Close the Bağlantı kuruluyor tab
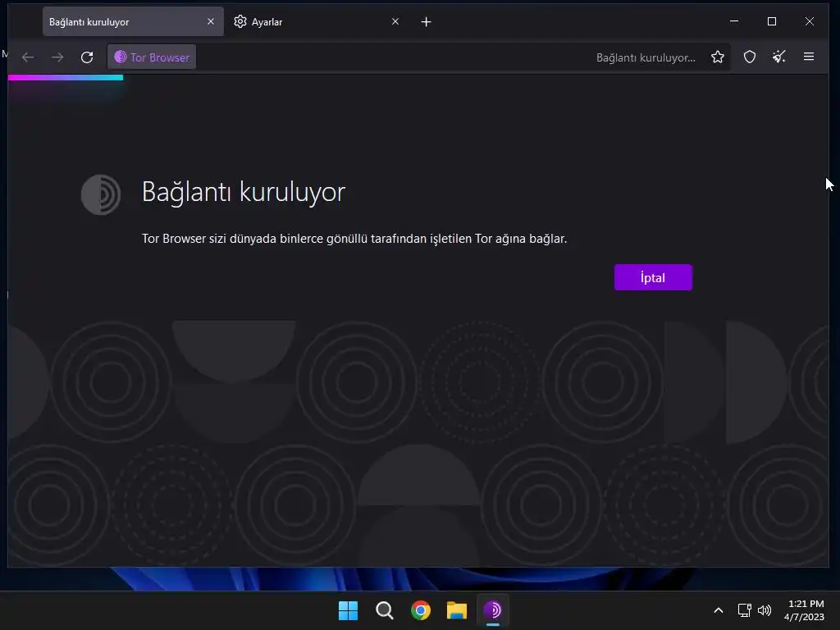The height and width of the screenshot is (630, 840). [211, 21]
